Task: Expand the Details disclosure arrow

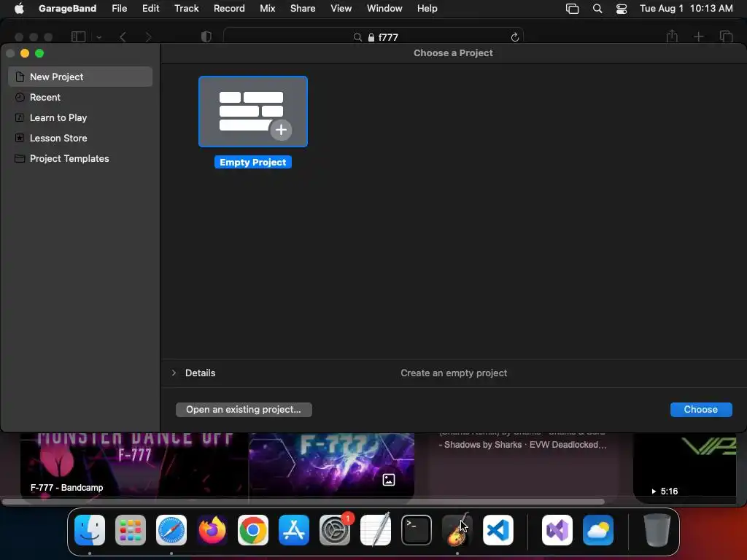Action: [174, 373]
